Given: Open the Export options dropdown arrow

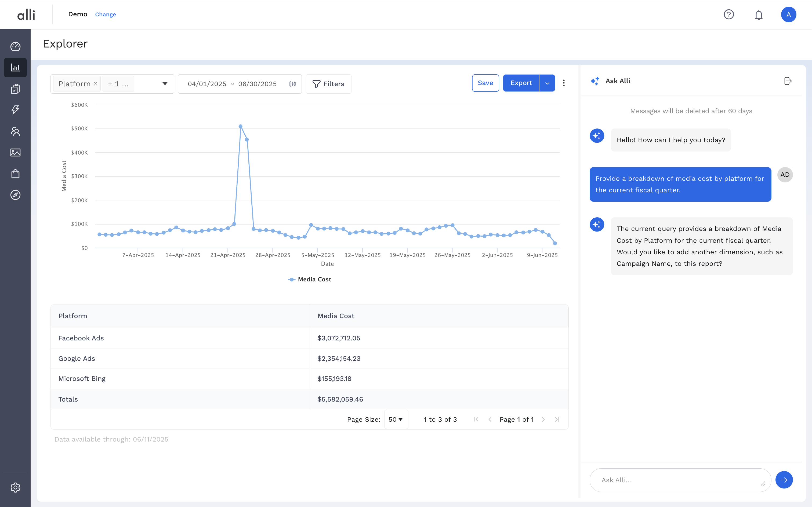Looking at the screenshot, I should (x=547, y=83).
